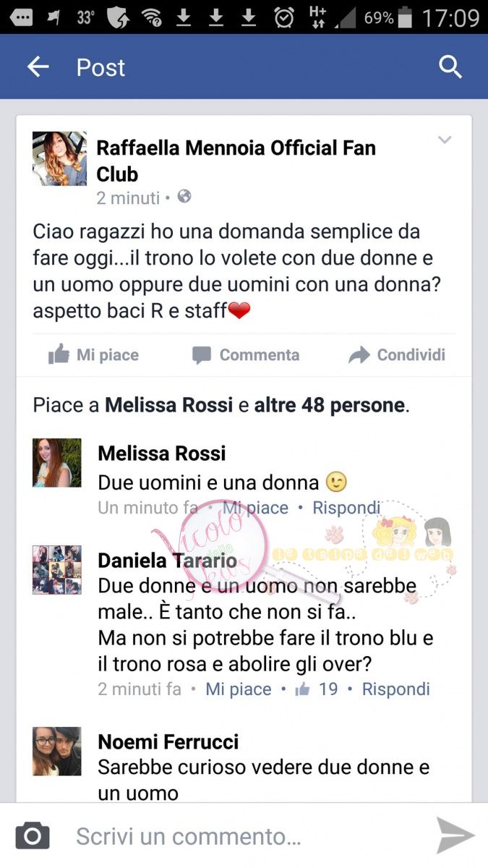Reply to Melissa Rossi's comment via Rispondi

tap(346, 508)
